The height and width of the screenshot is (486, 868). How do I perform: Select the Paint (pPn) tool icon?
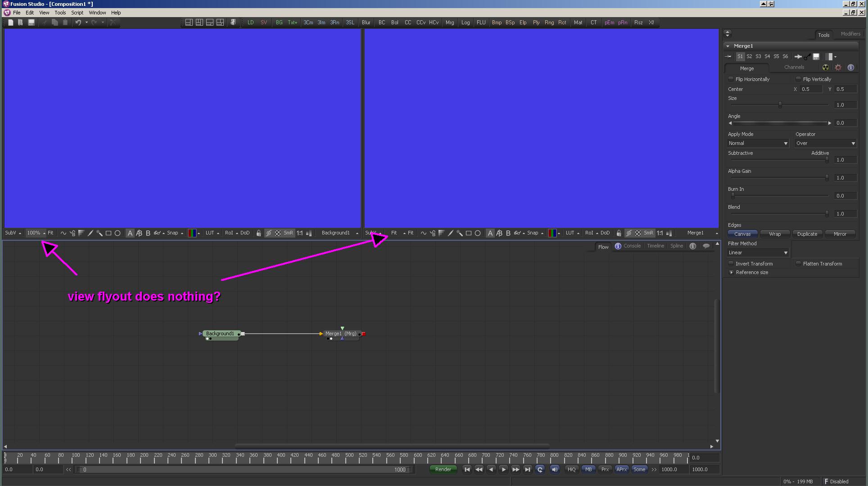[621, 22]
